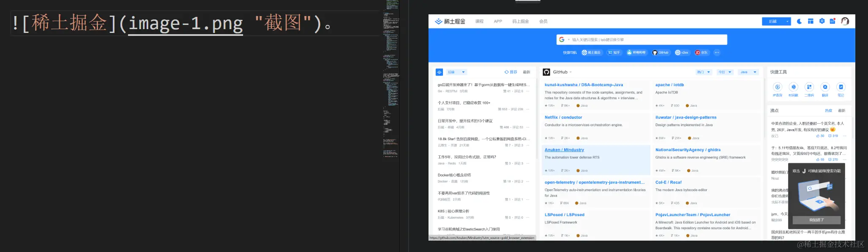This screenshot has width=868, height=252.
Task: Open Col-E / Recaf repository link
Action: (669, 182)
